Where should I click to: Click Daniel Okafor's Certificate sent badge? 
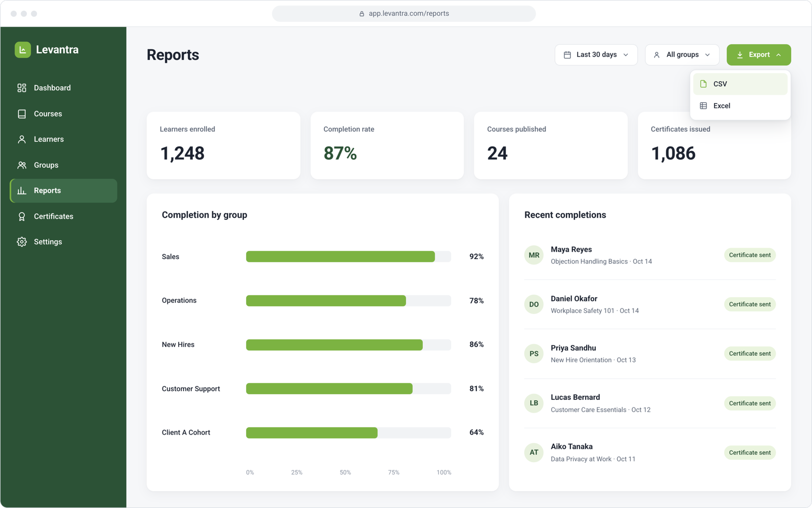[x=750, y=304]
